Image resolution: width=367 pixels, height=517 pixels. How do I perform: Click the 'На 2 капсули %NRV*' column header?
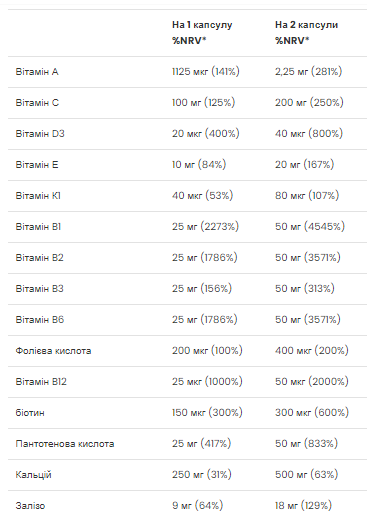(306, 32)
